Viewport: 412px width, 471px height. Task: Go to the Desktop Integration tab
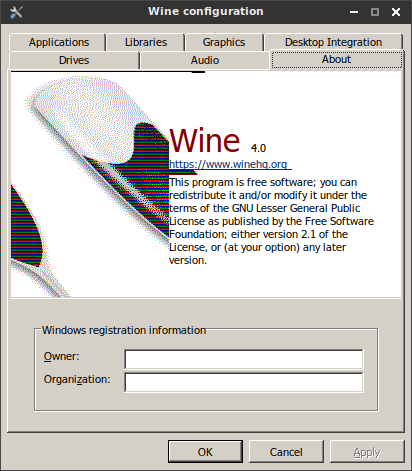pos(333,42)
